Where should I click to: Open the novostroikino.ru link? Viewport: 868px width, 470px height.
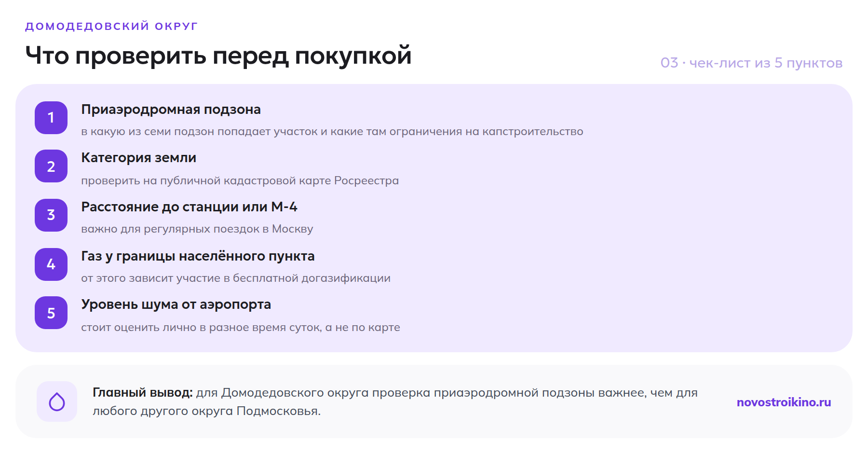coord(784,402)
